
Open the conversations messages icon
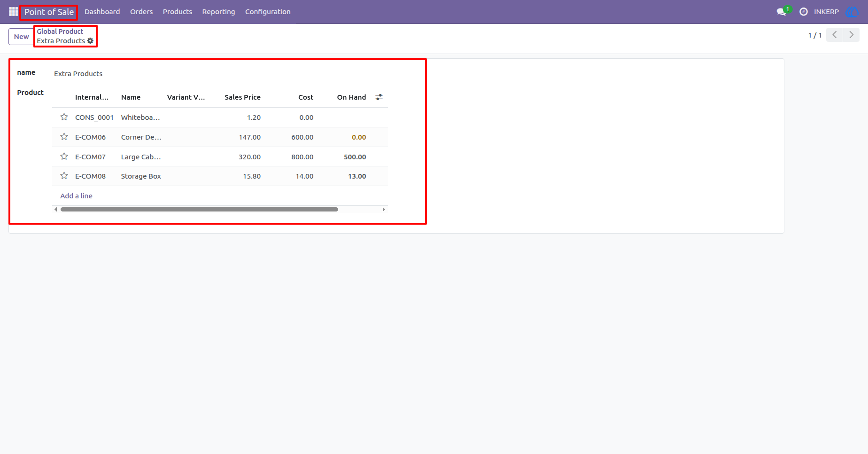(x=782, y=12)
